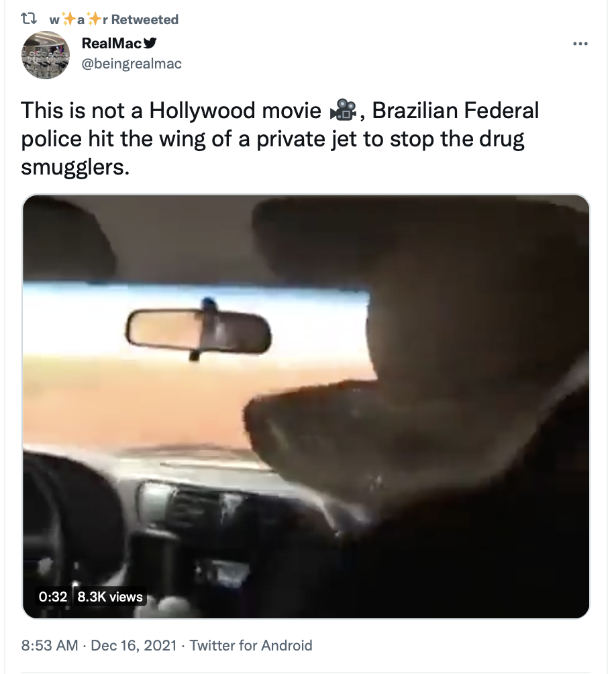
Task: Click the word Retweeted
Action: pos(145,19)
